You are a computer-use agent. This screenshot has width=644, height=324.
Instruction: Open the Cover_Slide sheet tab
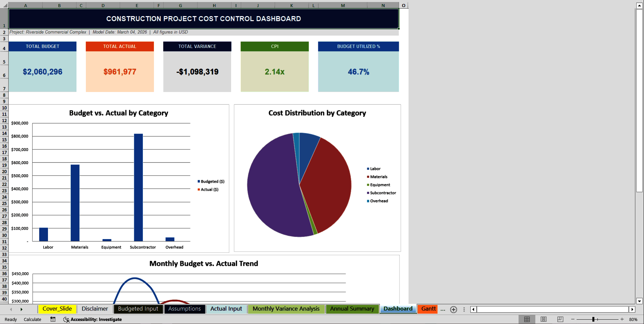coord(57,309)
